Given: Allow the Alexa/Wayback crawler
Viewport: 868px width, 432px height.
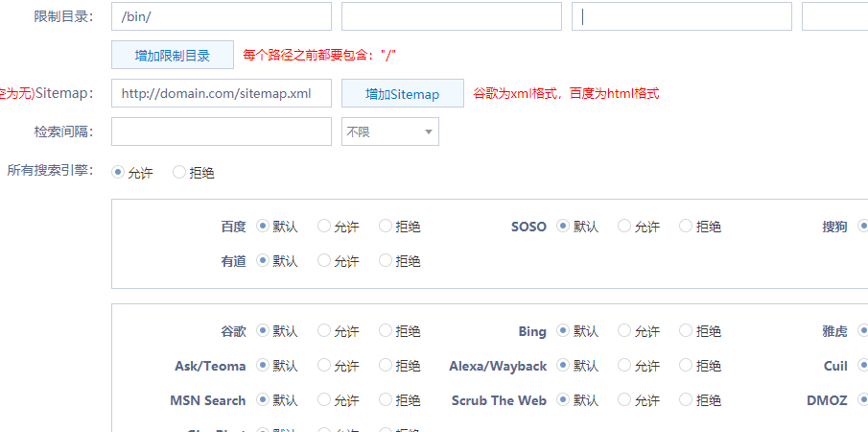Looking at the screenshot, I should (x=624, y=366).
